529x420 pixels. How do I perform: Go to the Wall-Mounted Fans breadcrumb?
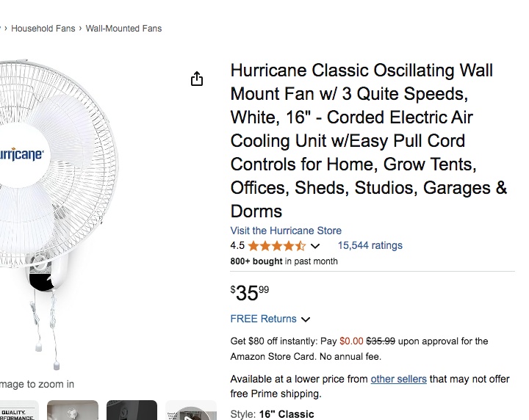click(123, 29)
